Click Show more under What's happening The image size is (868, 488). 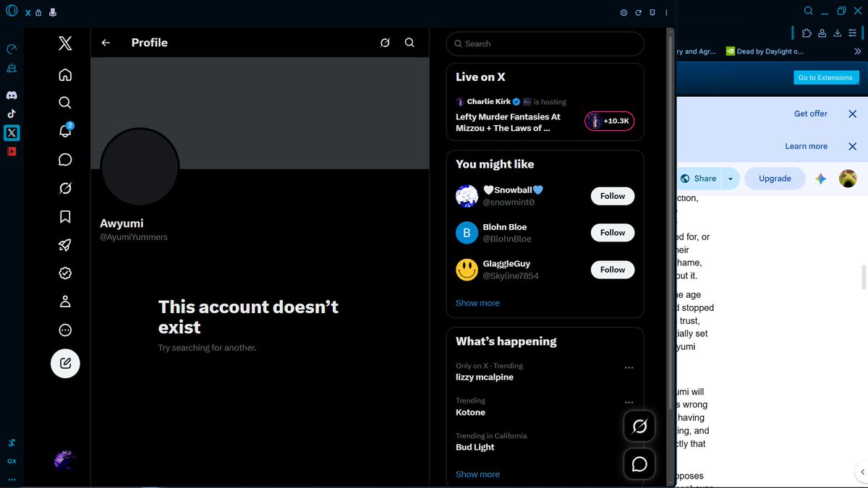(x=477, y=474)
